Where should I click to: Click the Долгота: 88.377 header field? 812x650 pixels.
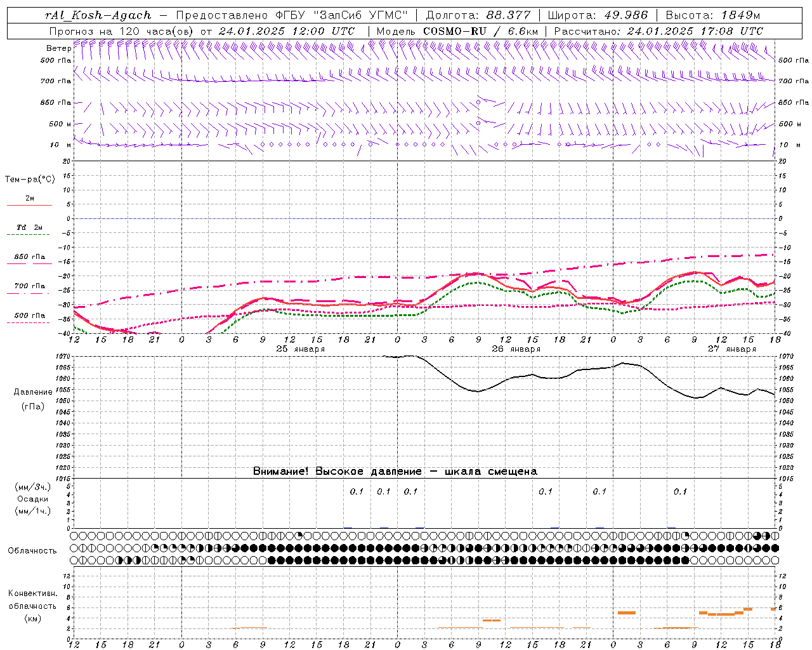click(x=478, y=15)
